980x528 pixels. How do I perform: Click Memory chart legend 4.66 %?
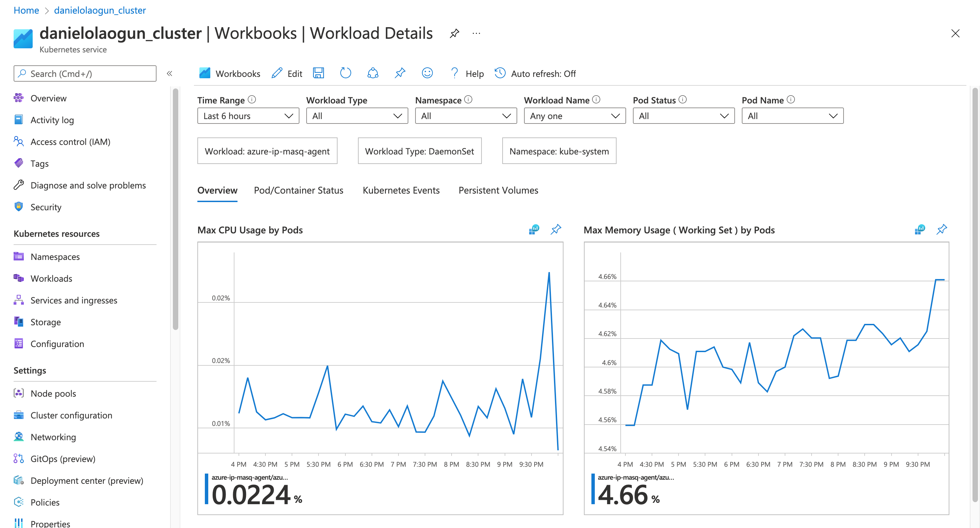click(633, 490)
